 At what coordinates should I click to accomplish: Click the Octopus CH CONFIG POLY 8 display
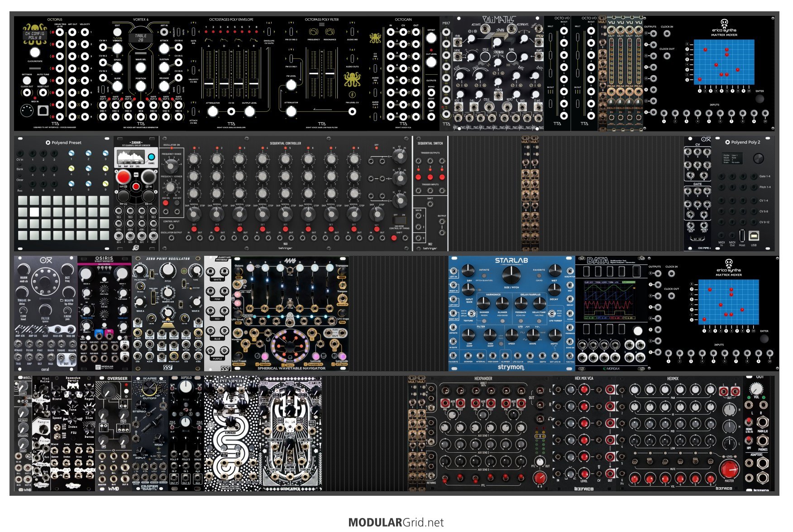pyautogui.click(x=35, y=35)
